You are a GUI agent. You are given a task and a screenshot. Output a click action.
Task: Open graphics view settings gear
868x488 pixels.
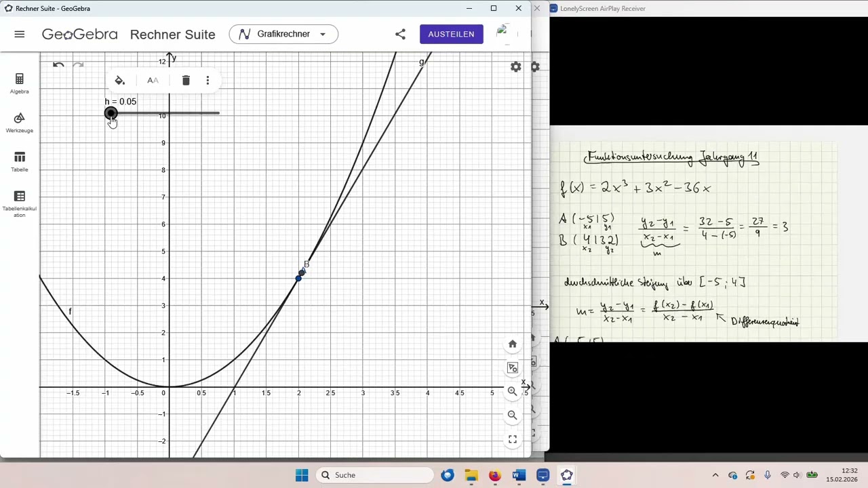coord(516,67)
